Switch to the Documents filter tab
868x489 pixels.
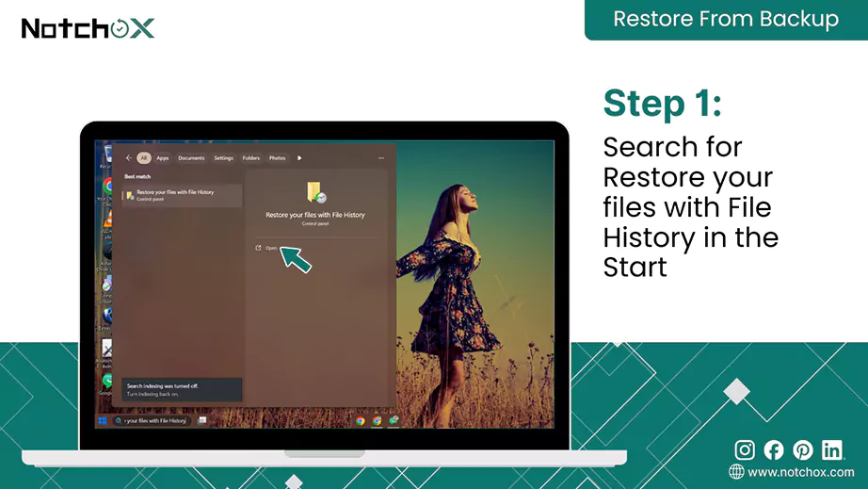point(191,158)
